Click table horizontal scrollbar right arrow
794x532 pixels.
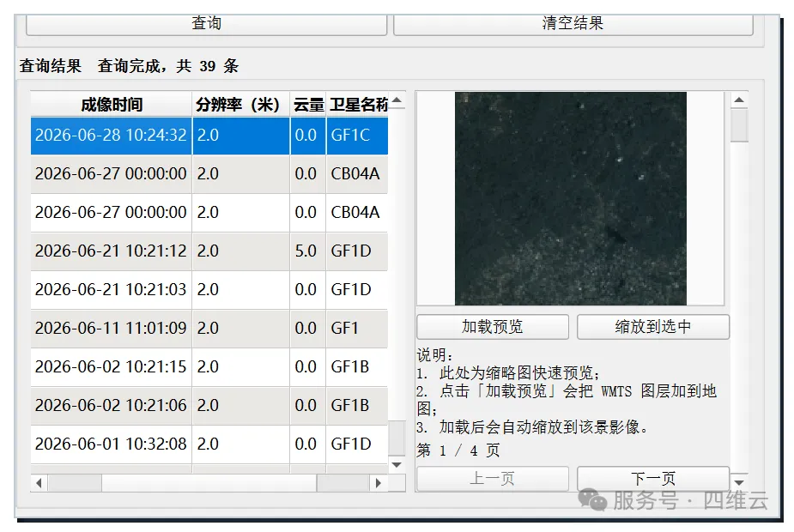(378, 483)
